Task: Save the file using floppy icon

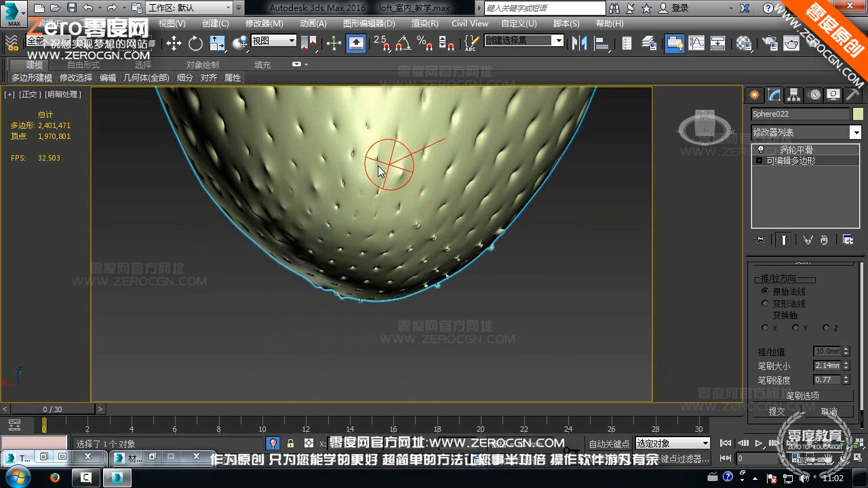Action: 71,8
